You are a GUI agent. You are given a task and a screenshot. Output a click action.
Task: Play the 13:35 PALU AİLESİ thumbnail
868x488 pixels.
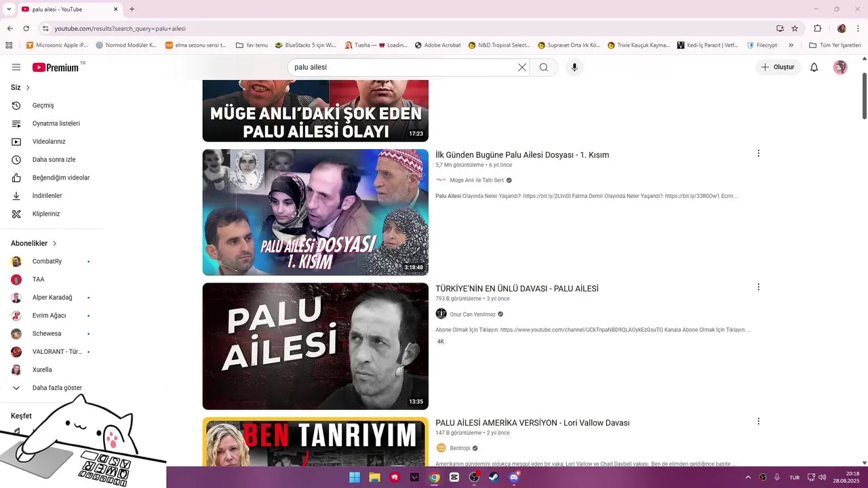[x=315, y=346]
